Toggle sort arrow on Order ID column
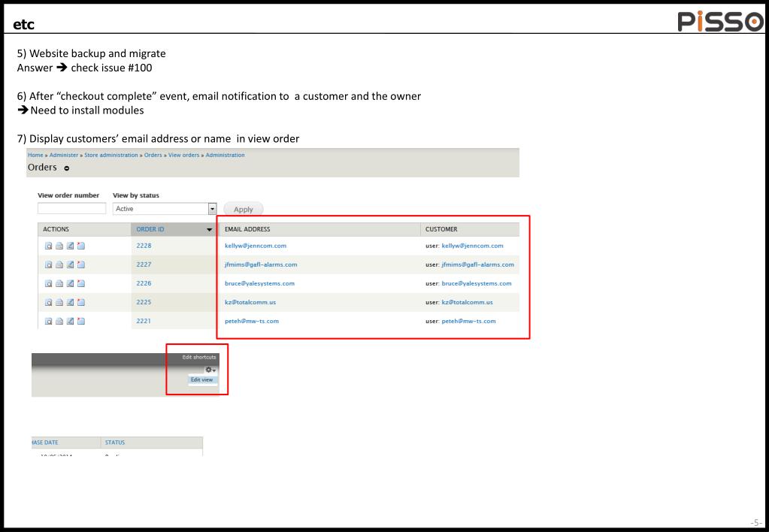Image resolution: width=769 pixels, height=532 pixels. (x=210, y=229)
